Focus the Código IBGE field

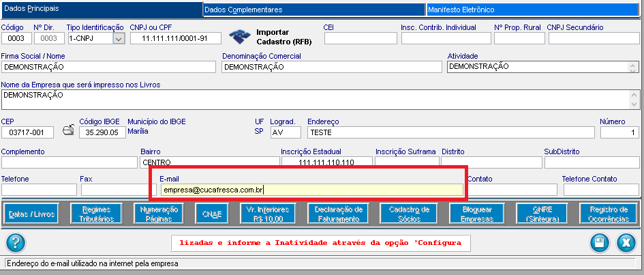(102, 132)
